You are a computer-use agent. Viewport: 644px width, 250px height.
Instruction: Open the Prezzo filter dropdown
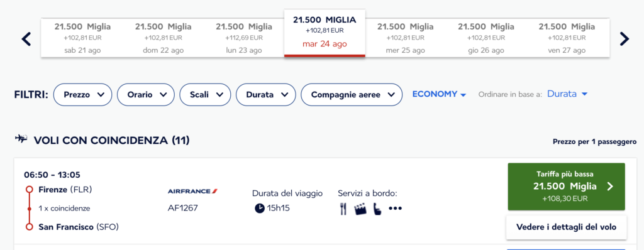click(x=82, y=95)
